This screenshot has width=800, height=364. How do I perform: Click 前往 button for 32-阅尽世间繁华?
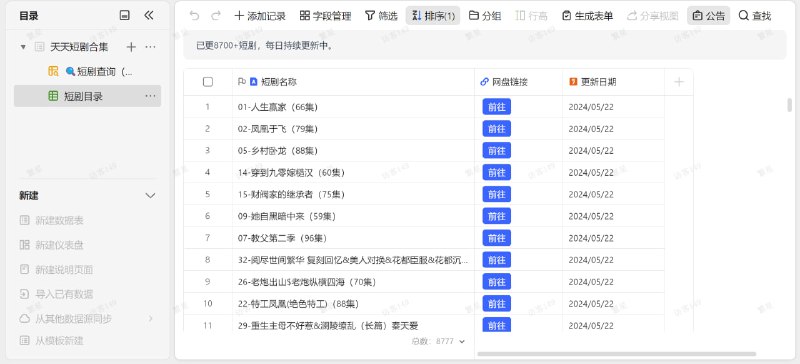496,260
